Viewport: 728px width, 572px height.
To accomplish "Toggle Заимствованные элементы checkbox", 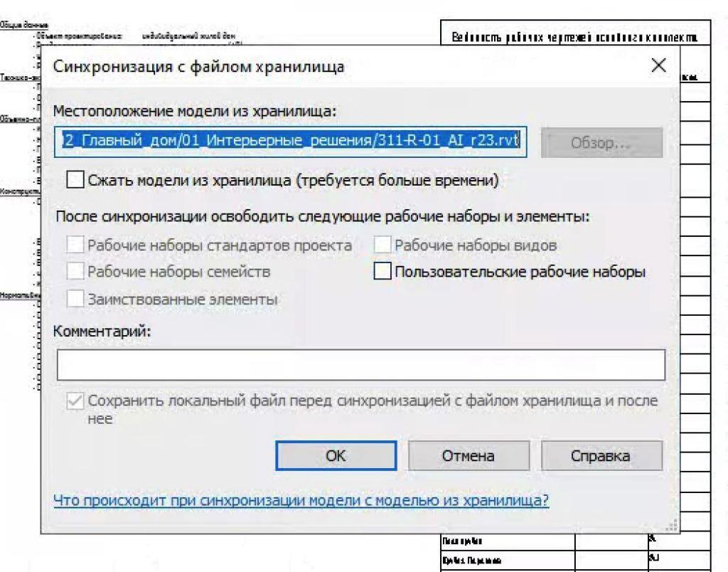I will click(75, 299).
